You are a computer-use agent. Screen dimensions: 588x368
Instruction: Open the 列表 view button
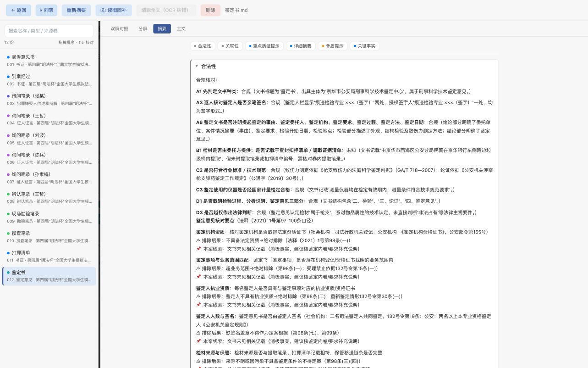(x=46, y=10)
